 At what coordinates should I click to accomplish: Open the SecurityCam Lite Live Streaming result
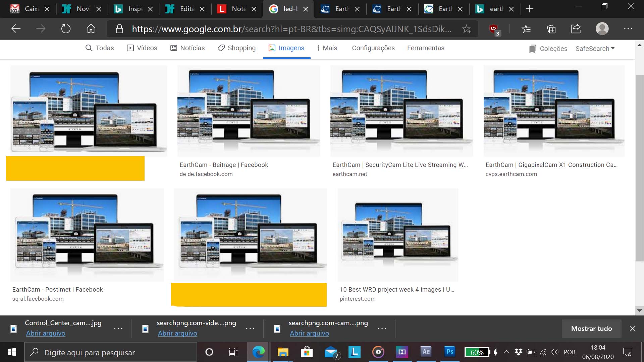[400, 165]
